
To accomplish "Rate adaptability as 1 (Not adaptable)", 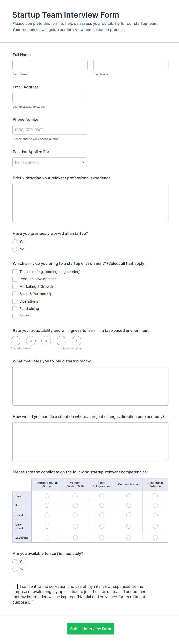I will (16, 341).
